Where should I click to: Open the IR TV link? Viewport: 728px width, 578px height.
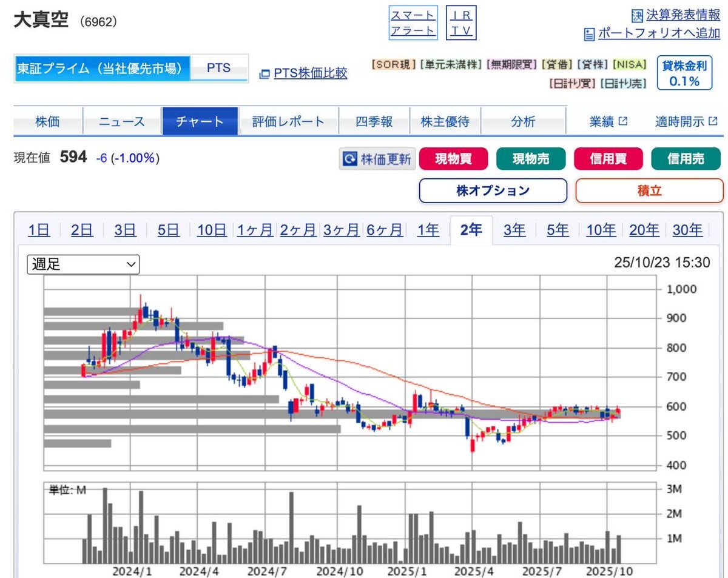[462, 23]
